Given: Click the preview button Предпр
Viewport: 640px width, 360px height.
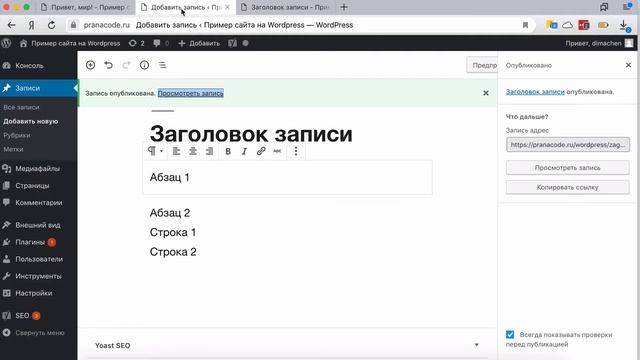Looking at the screenshot, I should click(x=482, y=65).
